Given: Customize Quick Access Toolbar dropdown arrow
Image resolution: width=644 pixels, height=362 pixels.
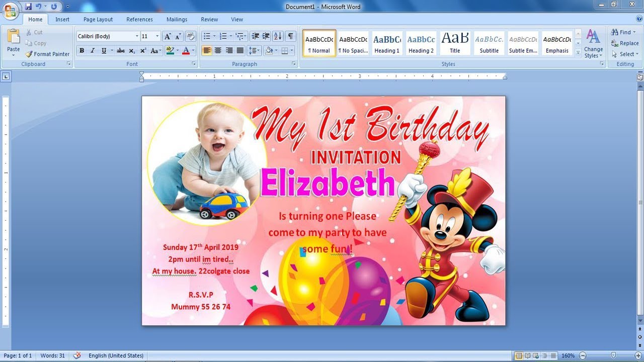Looking at the screenshot, I should point(67,7).
